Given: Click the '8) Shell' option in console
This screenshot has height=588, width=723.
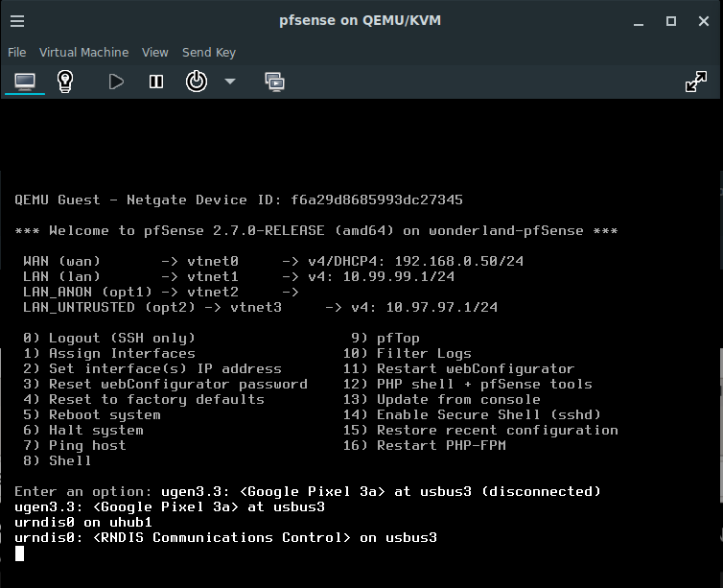Looking at the screenshot, I should (x=58, y=460).
